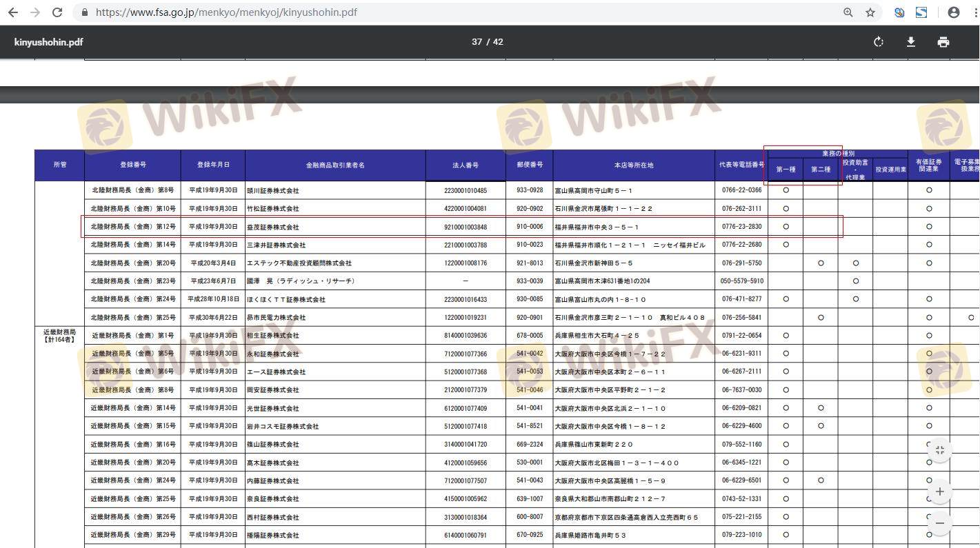Image resolution: width=980 pixels, height=548 pixels.
Task: Reload the current PDF page
Action: point(57,12)
